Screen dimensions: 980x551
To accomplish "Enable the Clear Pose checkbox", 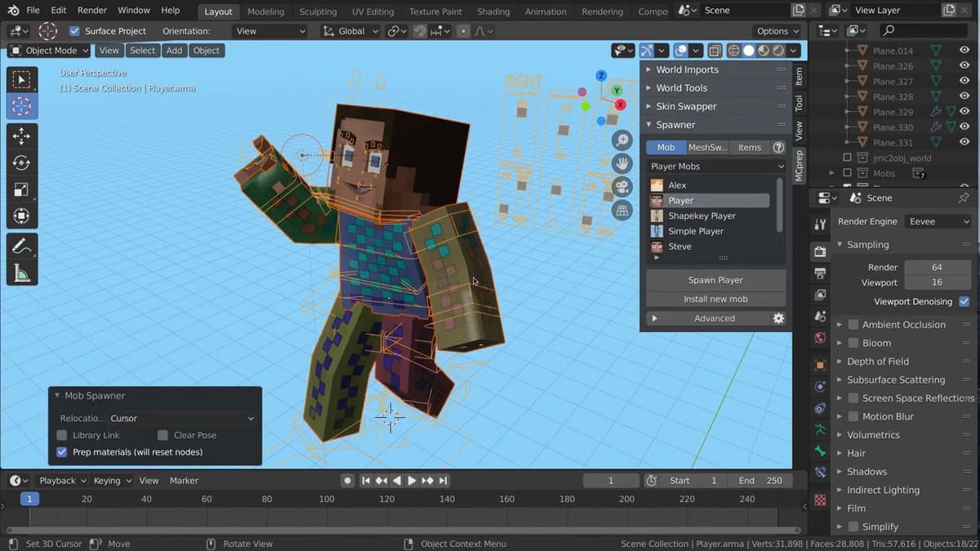I will click(x=163, y=435).
